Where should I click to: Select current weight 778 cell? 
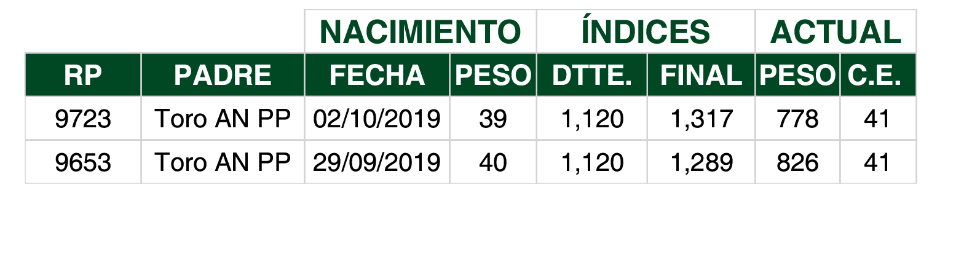(x=797, y=119)
